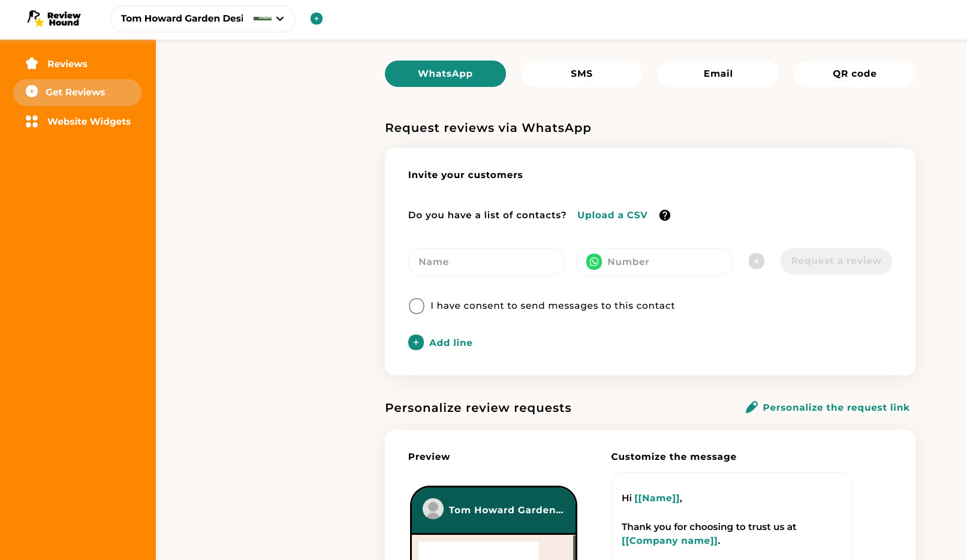The width and height of the screenshot is (967, 560).
Task: Click the WhatsApp logo in Number field
Action: click(x=594, y=262)
